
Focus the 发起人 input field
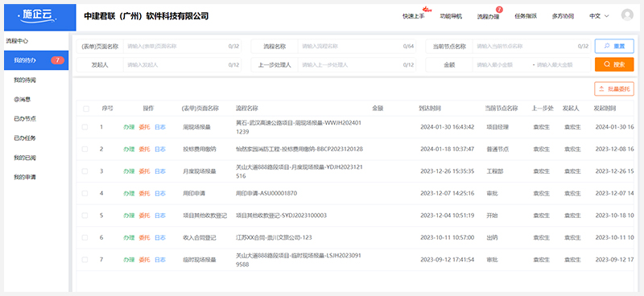tap(182, 65)
